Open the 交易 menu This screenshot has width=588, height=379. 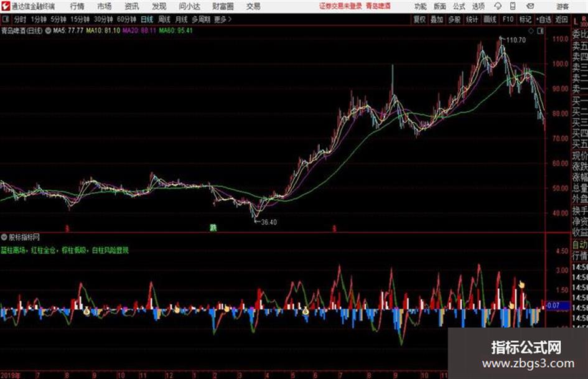pyautogui.click(x=253, y=6)
